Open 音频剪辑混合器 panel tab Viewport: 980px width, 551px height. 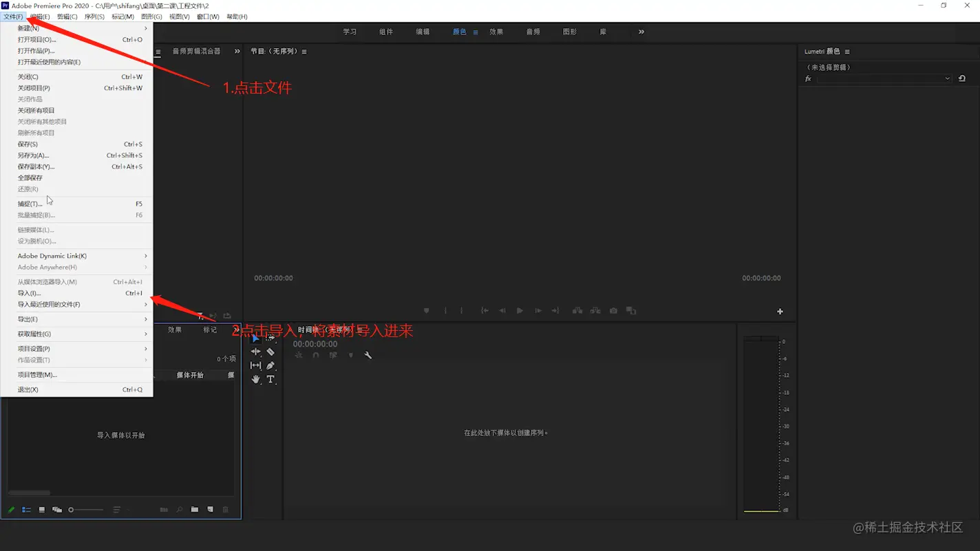196,51
